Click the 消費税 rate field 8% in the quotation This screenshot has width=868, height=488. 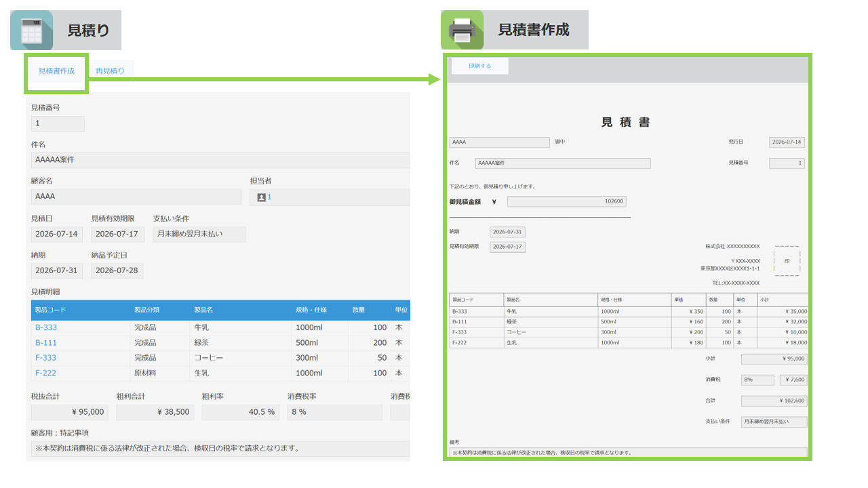coord(757,380)
